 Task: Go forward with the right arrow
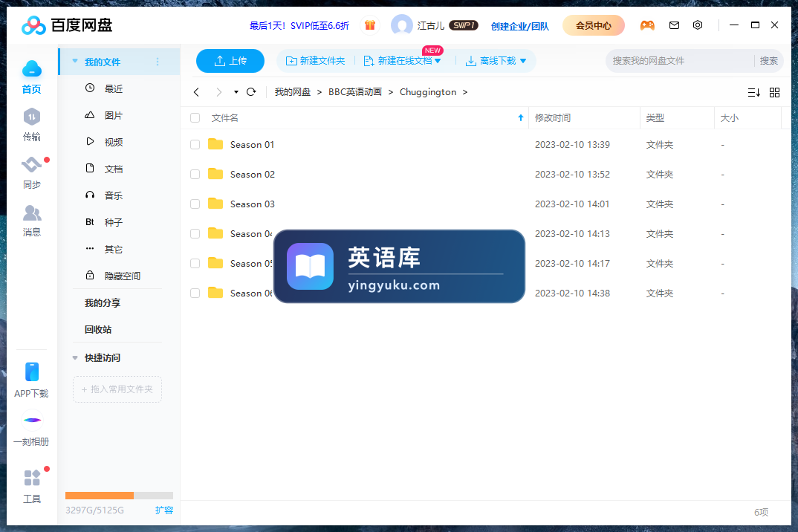tap(219, 92)
